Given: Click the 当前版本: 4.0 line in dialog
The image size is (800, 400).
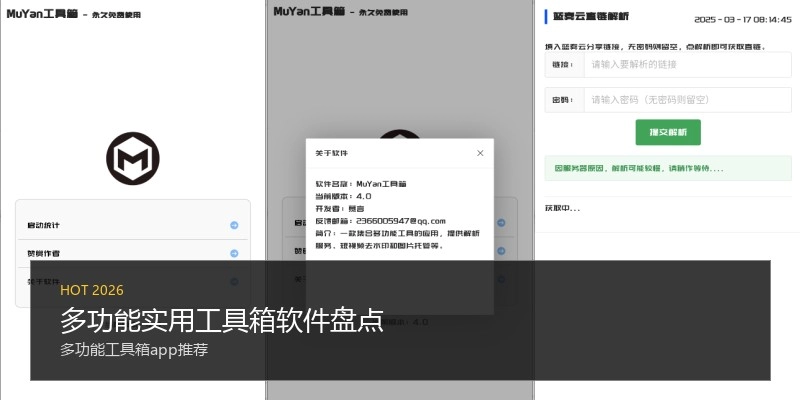Looking at the screenshot, I should point(343,196).
